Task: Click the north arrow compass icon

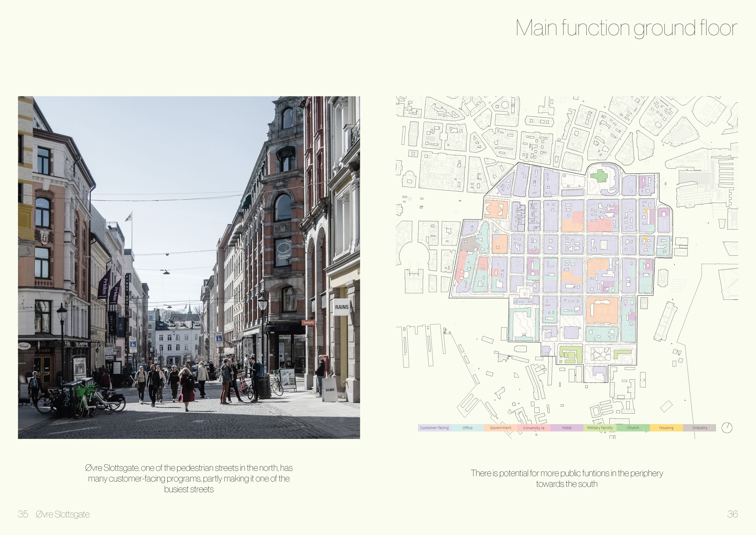Action: pyautogui.click(x=727, y=428)
